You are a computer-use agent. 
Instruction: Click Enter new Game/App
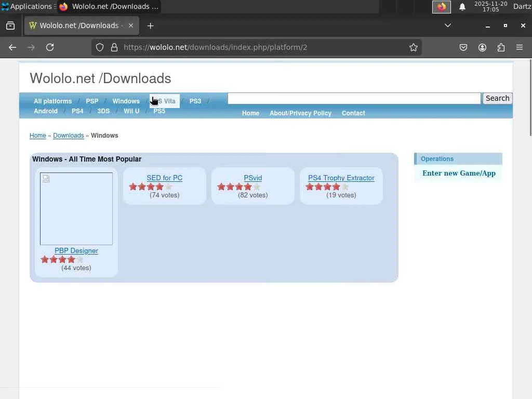[459, 173]
